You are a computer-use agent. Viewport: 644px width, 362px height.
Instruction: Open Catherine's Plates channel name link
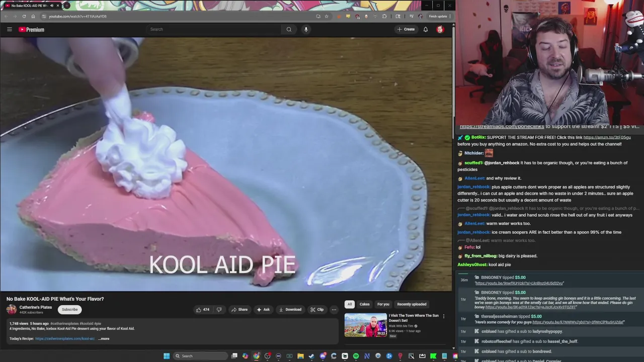(x=36, y=307)
